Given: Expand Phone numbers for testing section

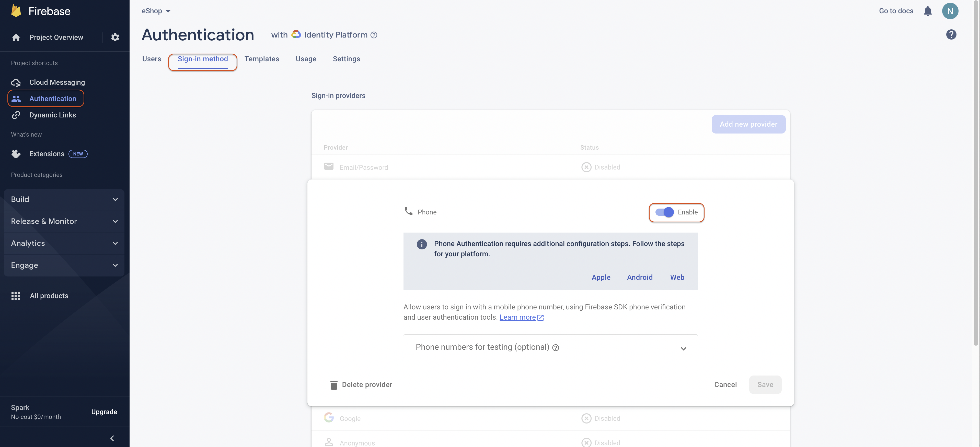Looking at the screenshot, I should coord(683,348).
